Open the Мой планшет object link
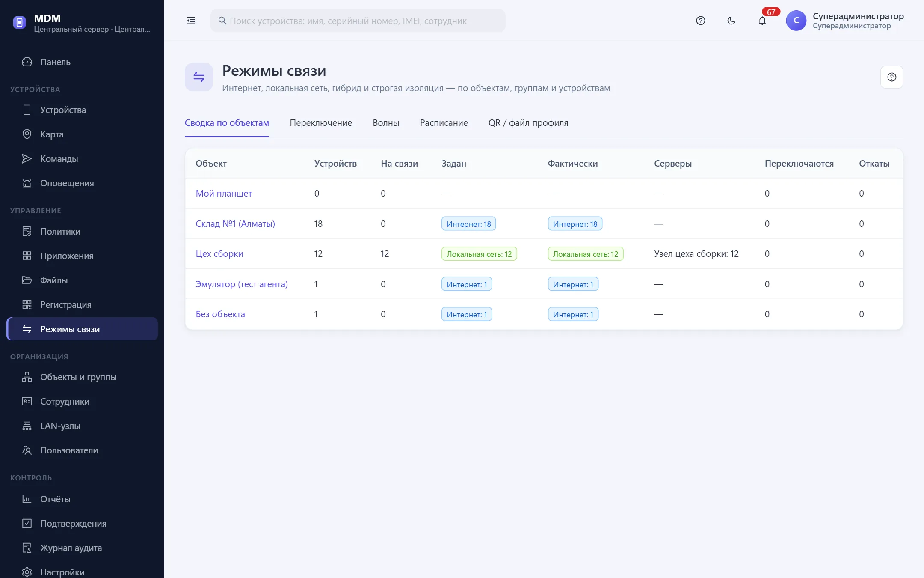 [224, 194]
